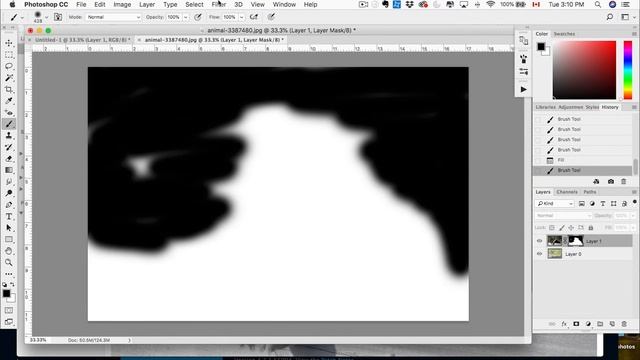Switch to the Paths tab
The image size is (640, 360).
pos(590,192)
